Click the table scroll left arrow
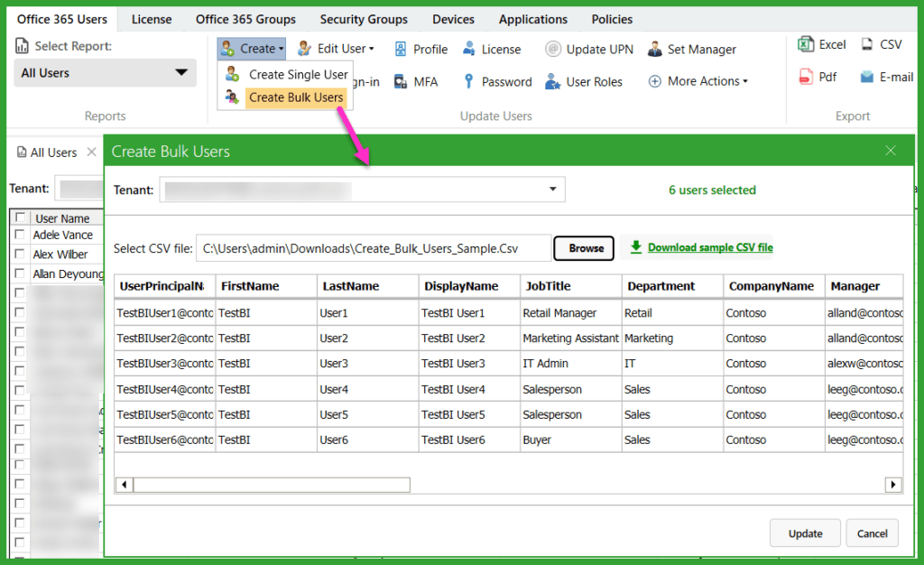The width and height of the screenshot is (924, 565). (x=125, y=485)
